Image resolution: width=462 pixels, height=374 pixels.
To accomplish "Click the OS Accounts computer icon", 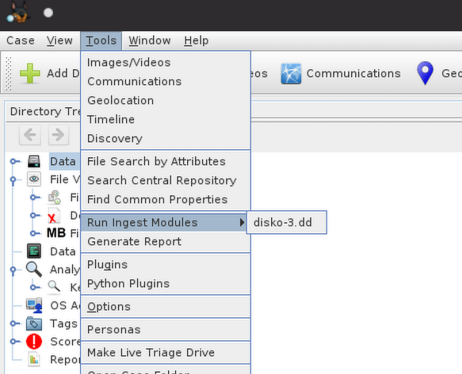I will click(34, 305).
